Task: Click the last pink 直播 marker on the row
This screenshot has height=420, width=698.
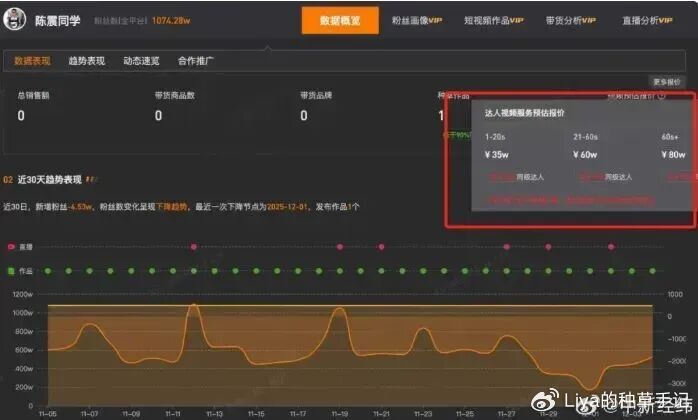Action: pos(611,247)
